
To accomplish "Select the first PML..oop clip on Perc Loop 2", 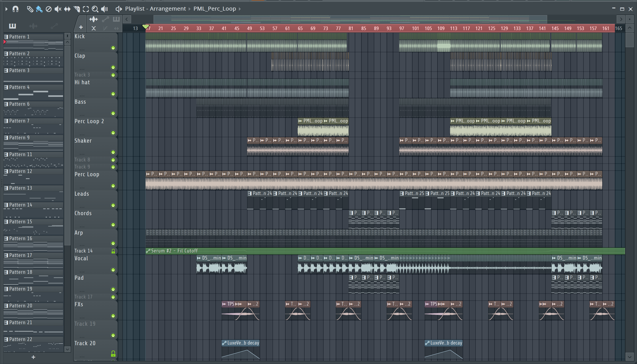I will coord(310,127).
